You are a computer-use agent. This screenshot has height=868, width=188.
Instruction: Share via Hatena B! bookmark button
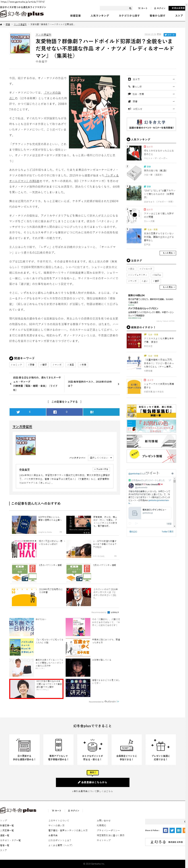pos(101,412)
